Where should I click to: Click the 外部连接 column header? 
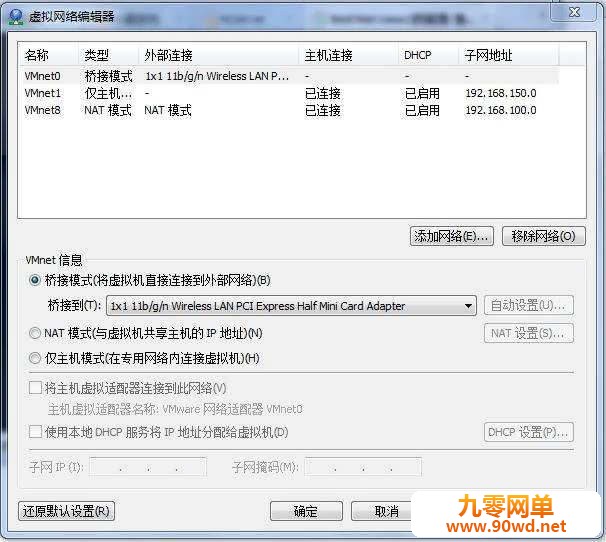pyautogui.click(x=219, y=55)
